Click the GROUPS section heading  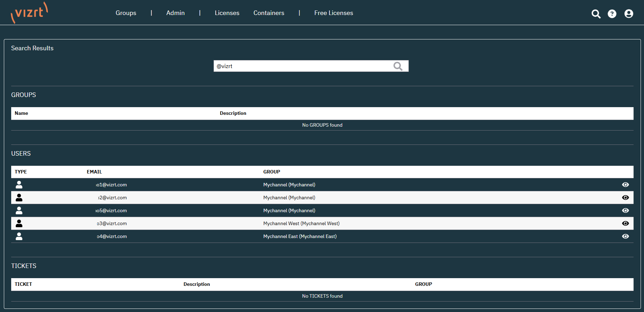(x=23, y=95)
